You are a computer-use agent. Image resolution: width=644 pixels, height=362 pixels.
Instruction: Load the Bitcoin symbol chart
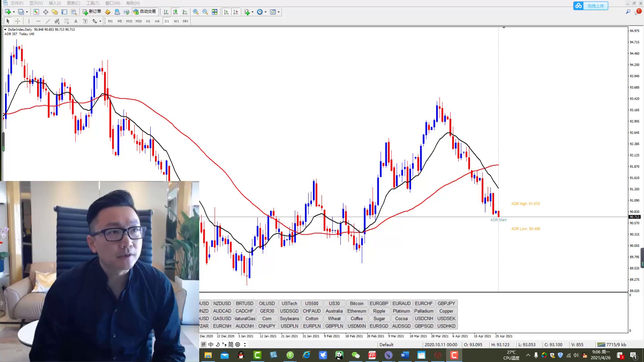pyautogui.click(x=357, y=303)
